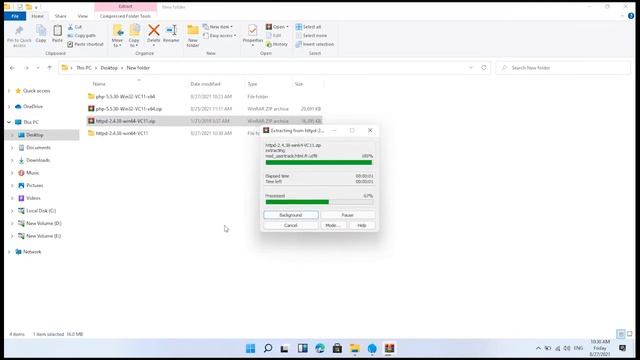Open address bar history dropdown
The height and width of the screenshot is (360, 640).
coord(471,68)
